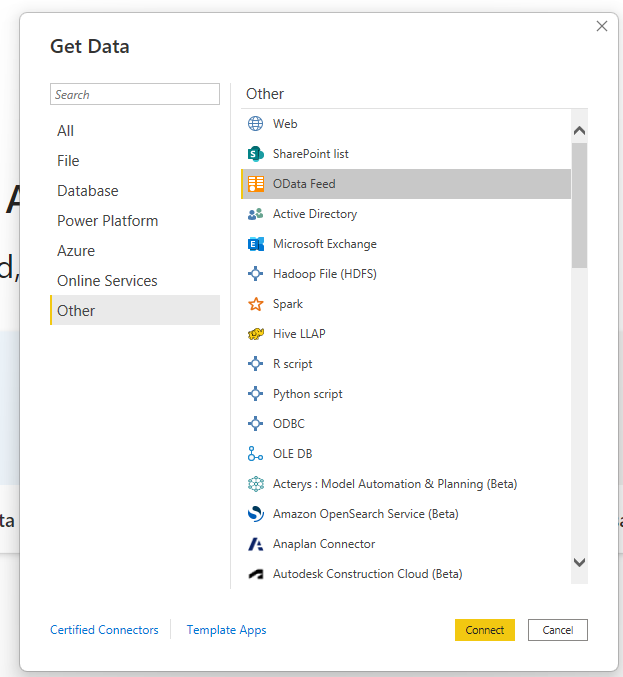Click the connector list scrollbar thumb

(x=579, y=206)
